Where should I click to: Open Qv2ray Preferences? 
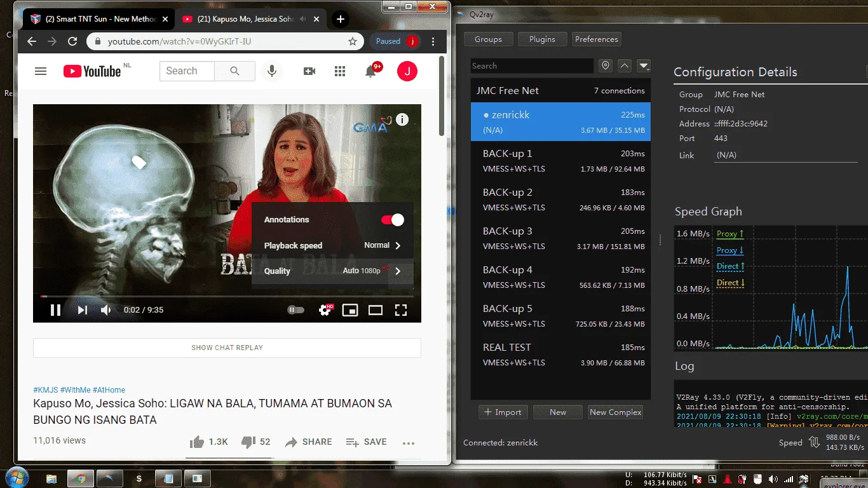(596, 39)
